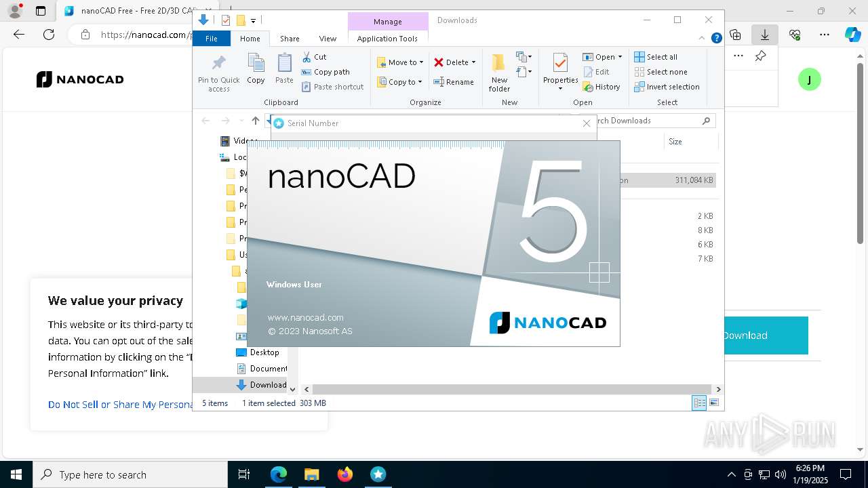Click the search magnifier icon in Explorer
This screenshot has width=868, height=488.
coord(706,121)
